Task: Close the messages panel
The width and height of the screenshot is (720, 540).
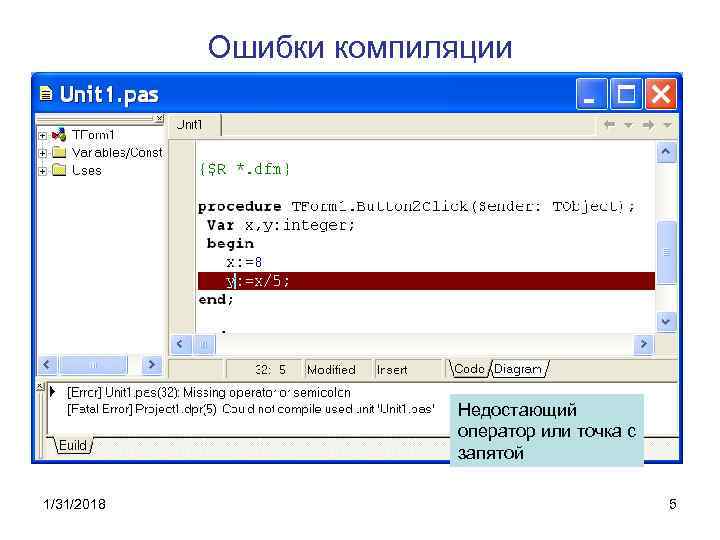Action: (x=39, y=386)
